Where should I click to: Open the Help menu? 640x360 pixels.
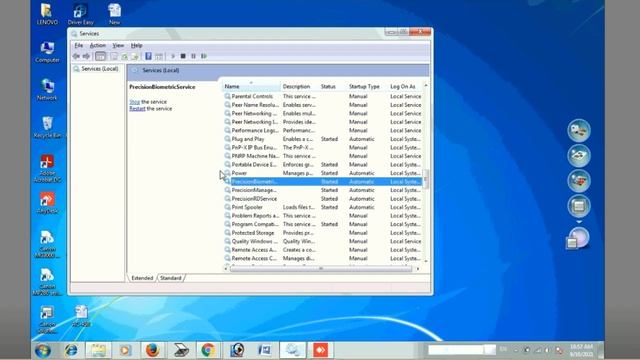pyautogui.click(x=136, y=45)
